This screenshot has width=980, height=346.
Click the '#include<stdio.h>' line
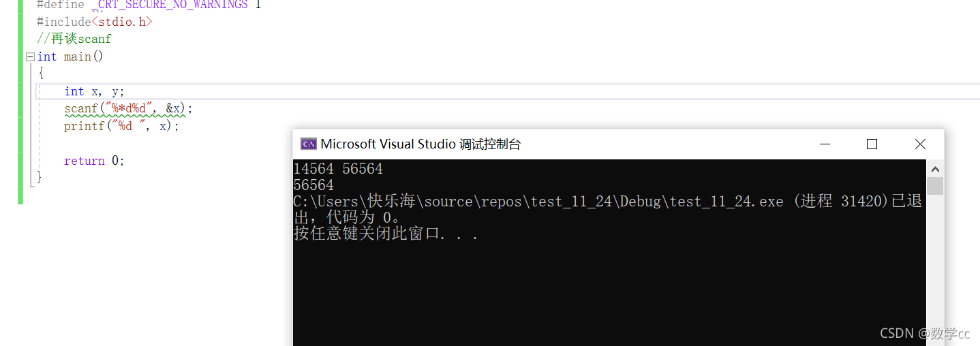click(95, 22)
